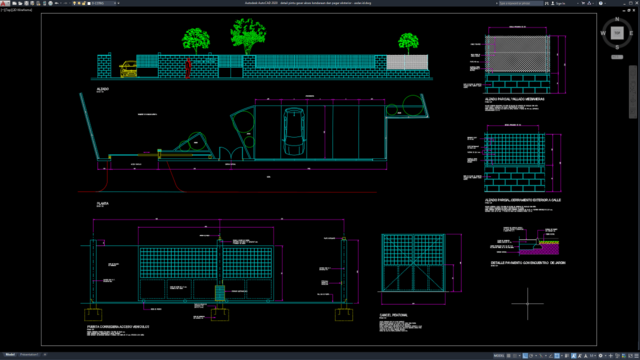The width and height of the screenshot is (640, 360).
Task: Click the Help question mark icon
Action: 601,3
